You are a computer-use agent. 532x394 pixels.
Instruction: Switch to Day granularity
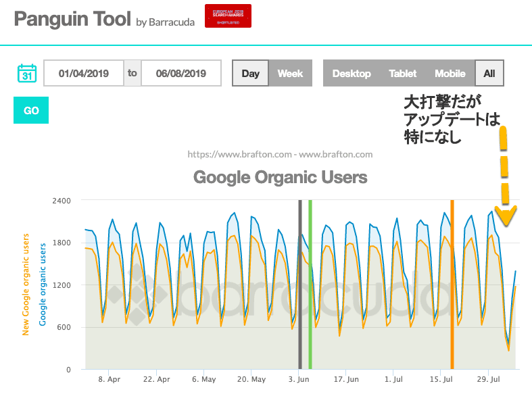[250, 73]
